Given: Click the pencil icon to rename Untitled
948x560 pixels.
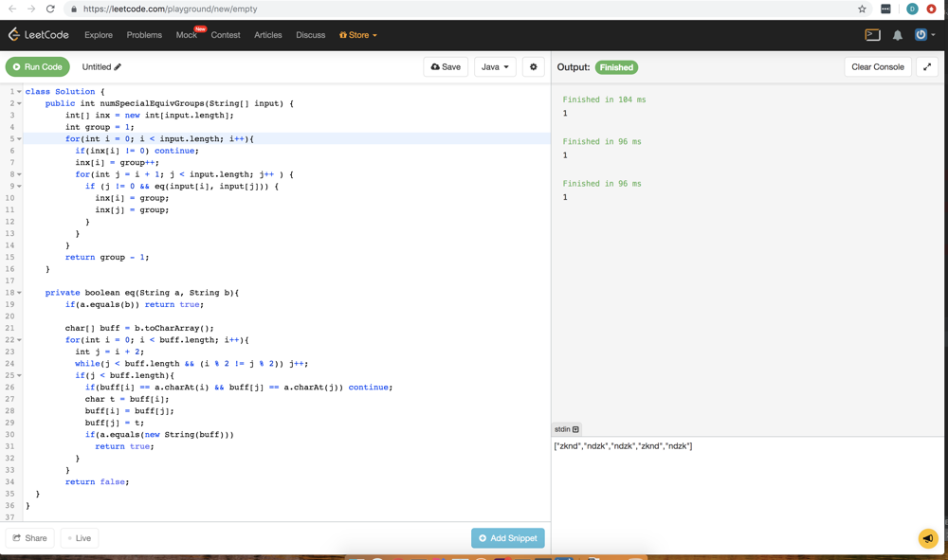Looking at the screenshot, I should (x=118, y=67).
